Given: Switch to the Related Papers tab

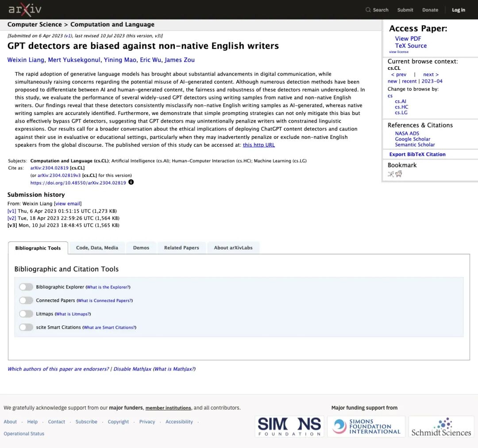Looking at the screenshot, I should (181, 248).
